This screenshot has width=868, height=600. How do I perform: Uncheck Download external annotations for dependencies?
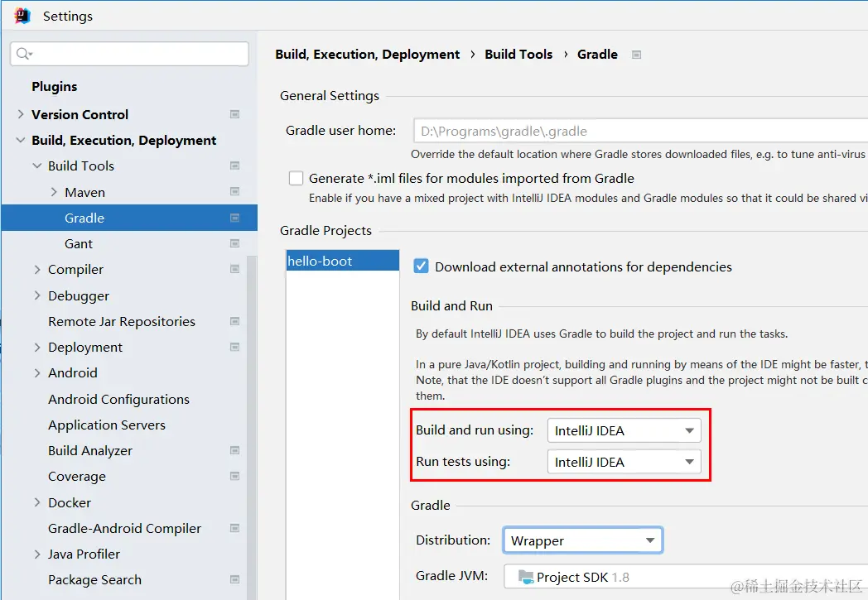(422, 266)
